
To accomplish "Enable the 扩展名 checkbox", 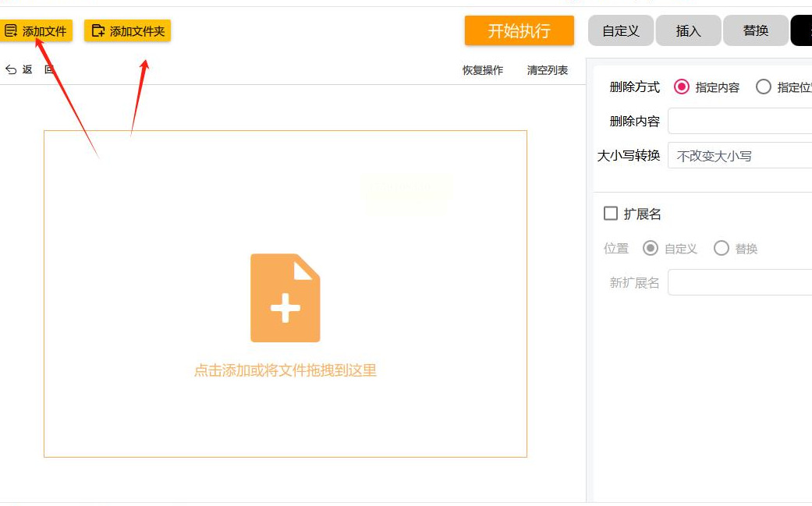I will pos(611,213).
